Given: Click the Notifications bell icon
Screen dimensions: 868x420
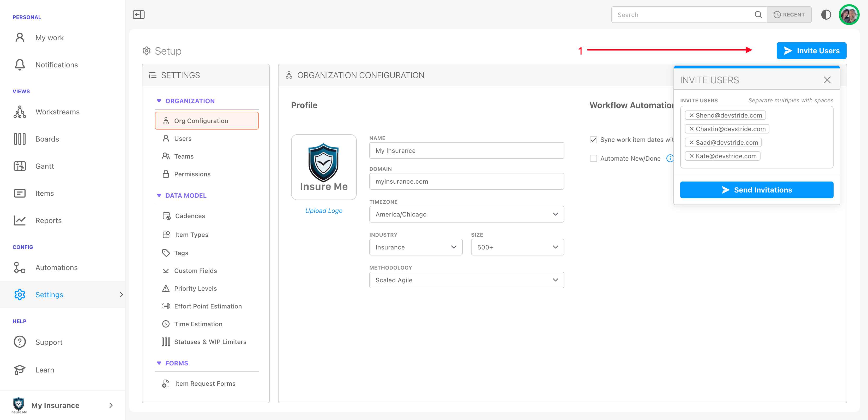Looking at the screenshot, I should pyautogui.click(x=20, y=65).
